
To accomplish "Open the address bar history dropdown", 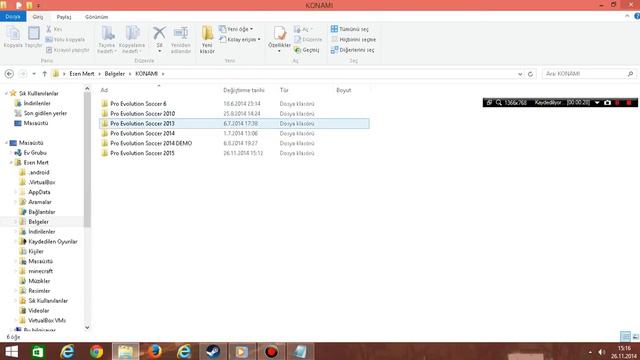I will [520, 74].
